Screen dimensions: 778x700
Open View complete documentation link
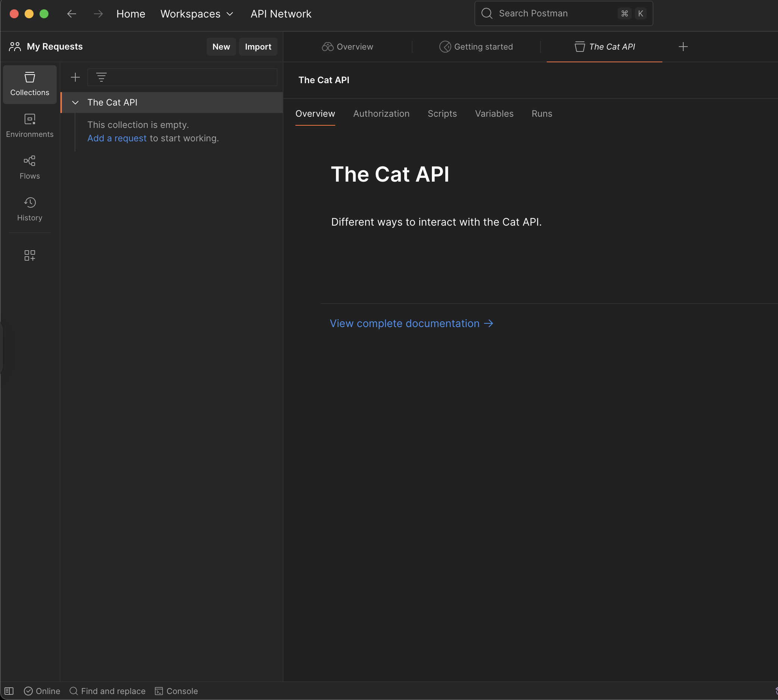click(x=411, y=323)
